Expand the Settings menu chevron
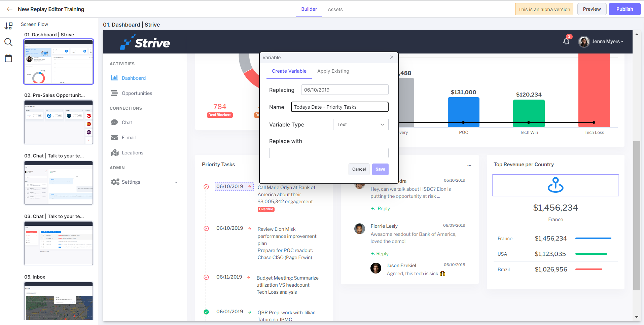This screenshot has height=325, width=644. click(176, 182)
